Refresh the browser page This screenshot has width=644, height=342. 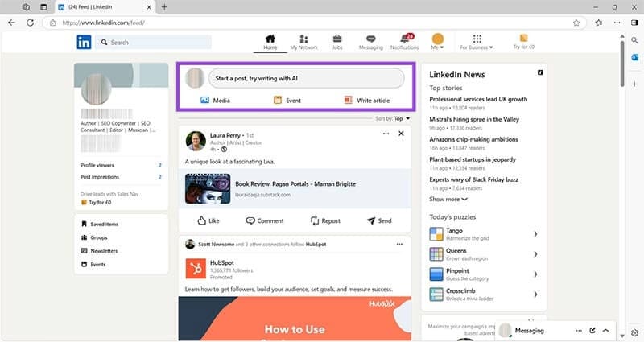(x=30, y=23)
